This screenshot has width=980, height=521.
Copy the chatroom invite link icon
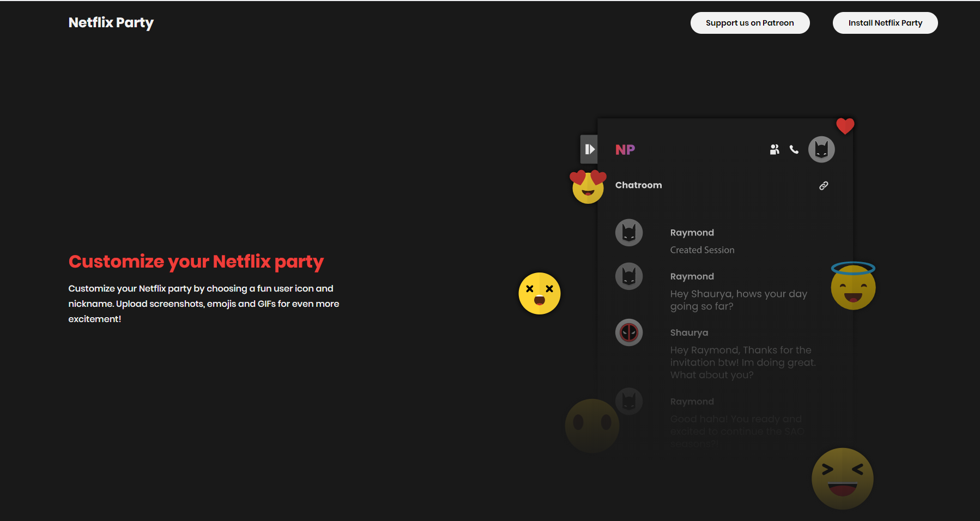point(824,186)
